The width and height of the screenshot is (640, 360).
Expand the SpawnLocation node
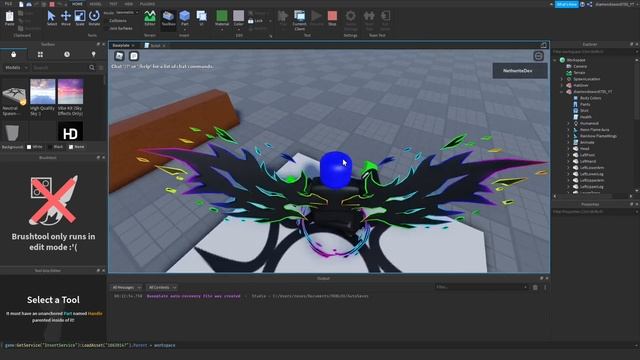click(x=562, y=79)
